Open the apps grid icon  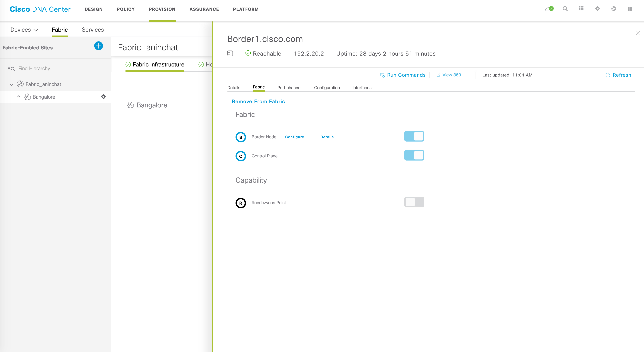pyautogui.click(x=581, y=8)
